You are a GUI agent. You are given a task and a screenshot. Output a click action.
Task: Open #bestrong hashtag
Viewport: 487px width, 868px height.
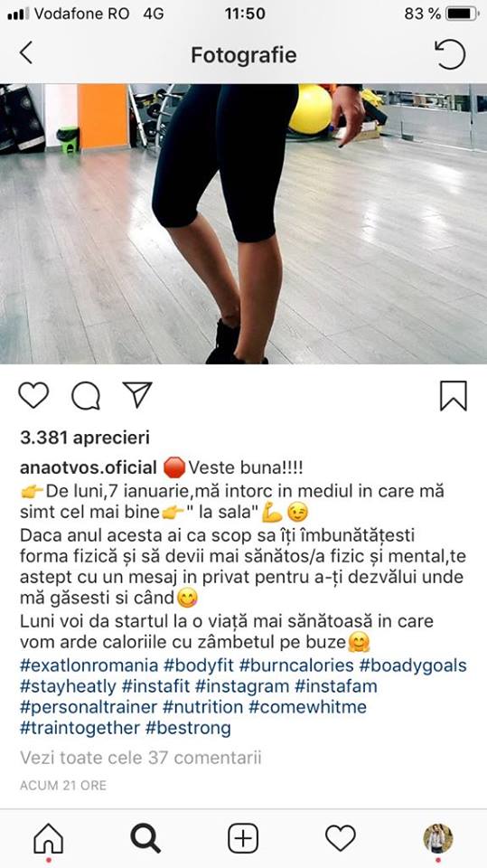point(188,728)
